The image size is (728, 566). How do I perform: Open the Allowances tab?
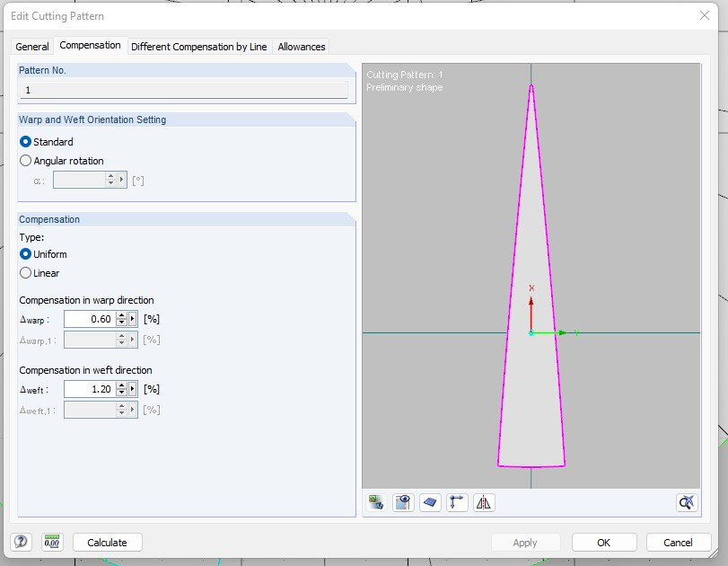pos(302,47)
